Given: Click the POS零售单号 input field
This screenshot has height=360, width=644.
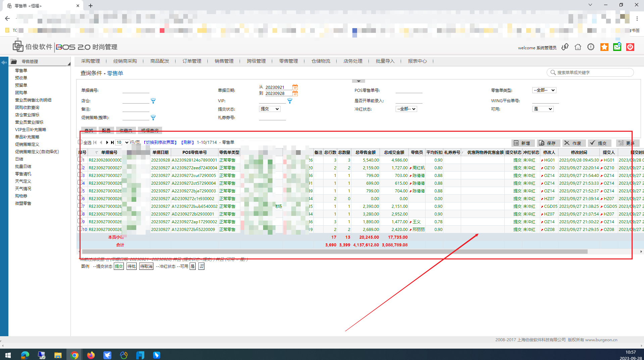Looking at the screenshot, I should pyautogui.click(x=409, y=90).
